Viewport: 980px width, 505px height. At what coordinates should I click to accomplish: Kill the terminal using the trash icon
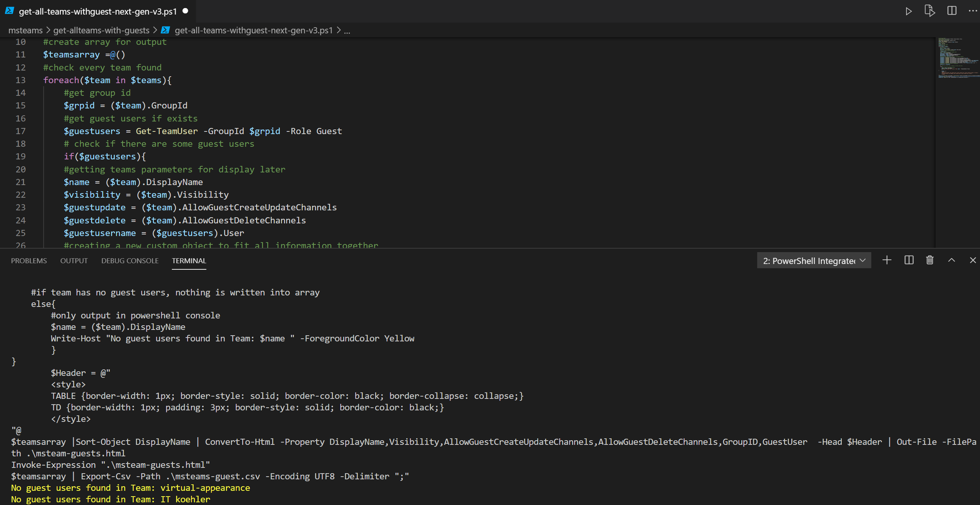[x=929, y=260]
